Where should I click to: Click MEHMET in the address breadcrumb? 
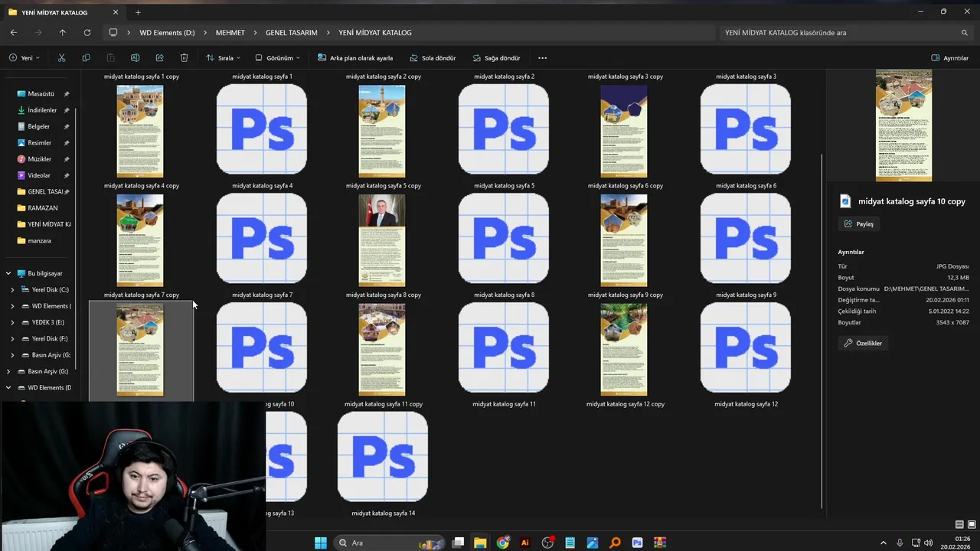point(230,33)
